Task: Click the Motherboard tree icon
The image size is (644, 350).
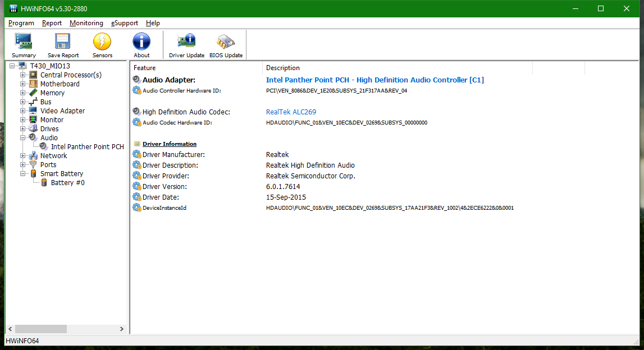Action: (x=33, y=84)
